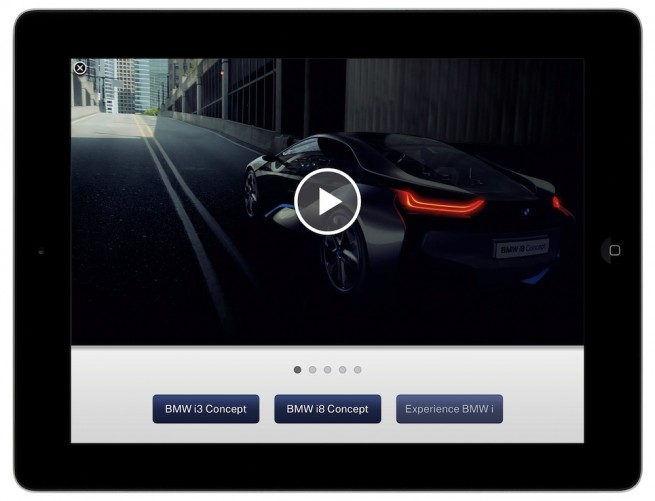This screenshot has height=501, width=655.
Task: Play the BMW i8 video
Action: pos(327,201)
